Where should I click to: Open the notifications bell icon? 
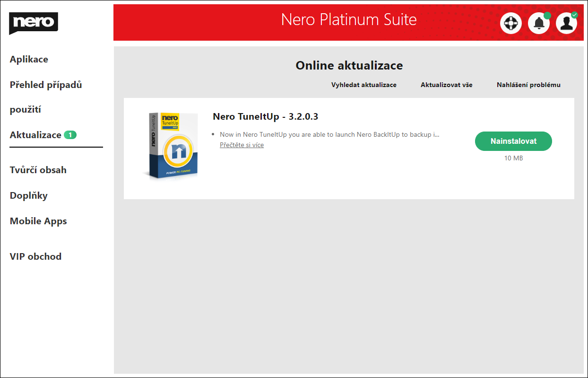(539, 23)
